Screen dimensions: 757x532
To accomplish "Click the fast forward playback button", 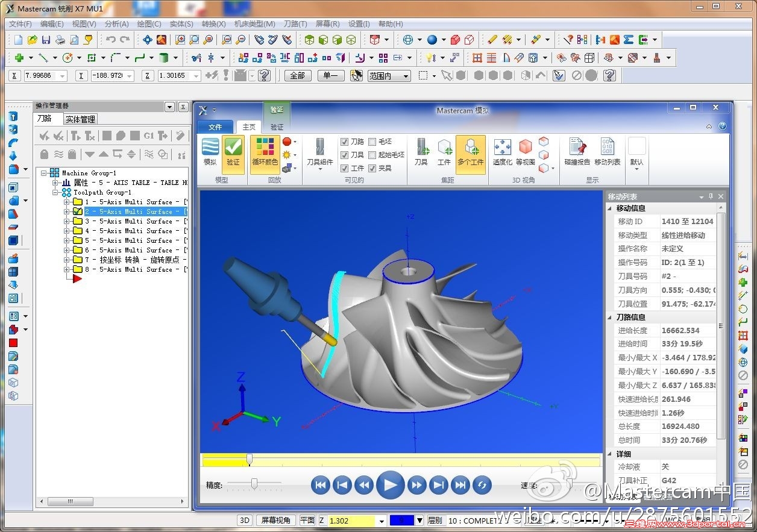I will point(417,484).
